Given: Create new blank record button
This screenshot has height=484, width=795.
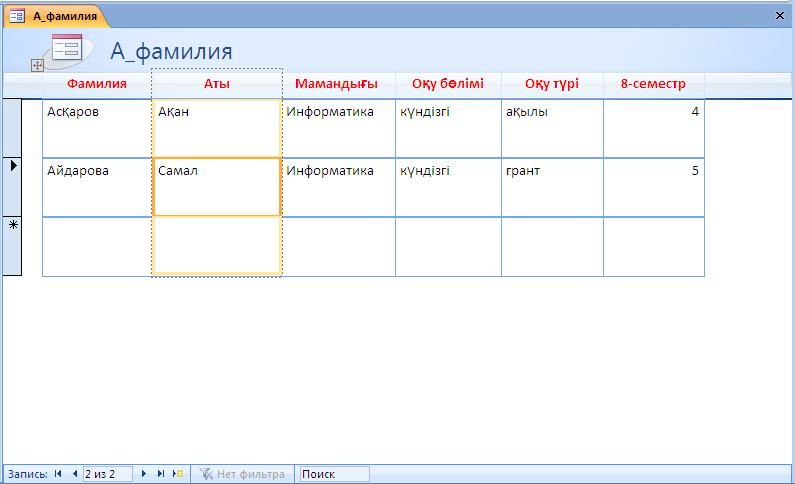Looking at the screenshot, I should pos(177,474).
